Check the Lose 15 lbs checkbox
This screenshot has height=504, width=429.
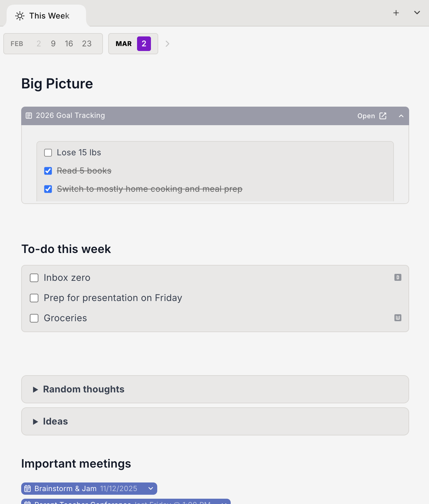click(48, 153)
